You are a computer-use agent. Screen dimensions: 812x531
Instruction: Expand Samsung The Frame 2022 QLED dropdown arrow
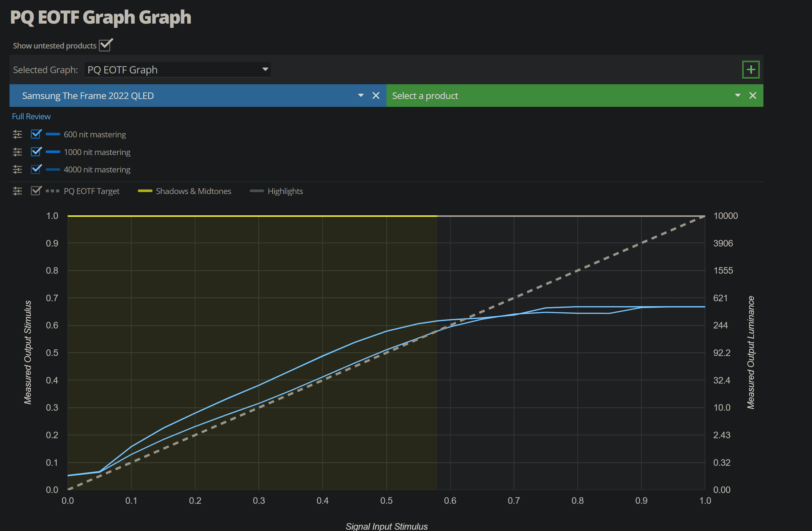pyautogui.click(x=361, y=96)
